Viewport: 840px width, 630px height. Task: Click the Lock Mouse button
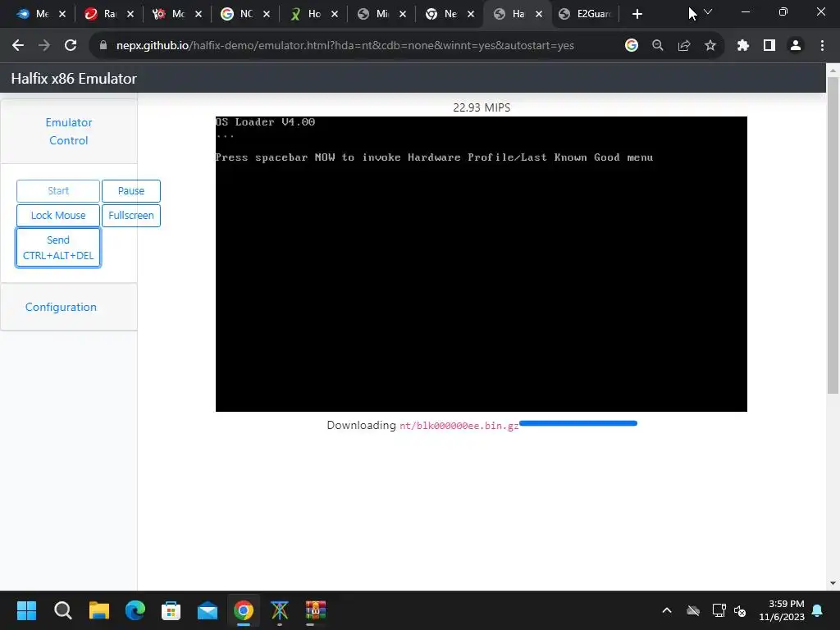(x=58, y=216)
